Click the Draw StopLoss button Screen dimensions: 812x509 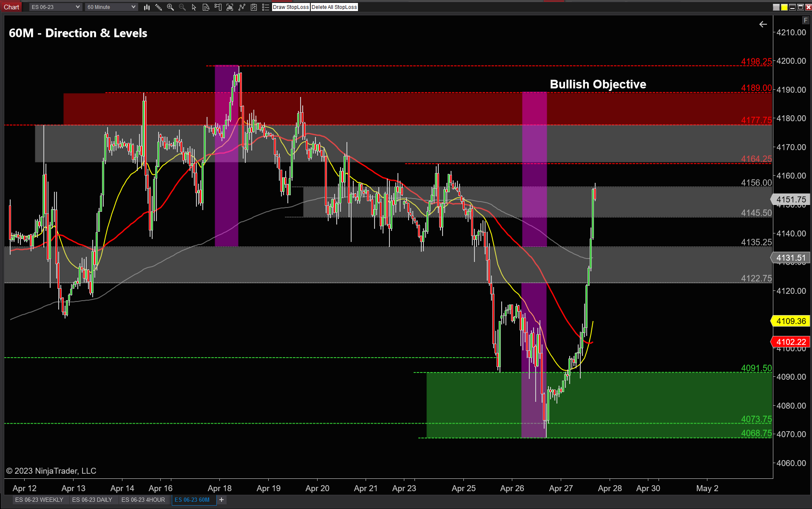291,7
